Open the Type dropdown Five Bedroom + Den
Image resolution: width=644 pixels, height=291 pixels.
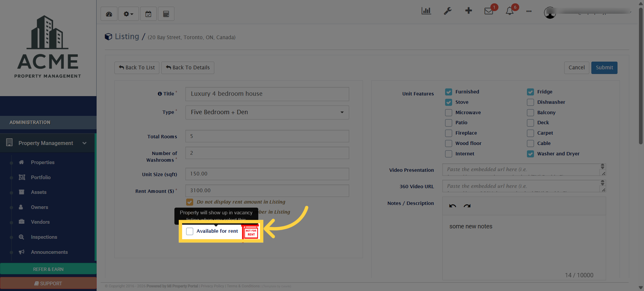(x=267, y=113)
